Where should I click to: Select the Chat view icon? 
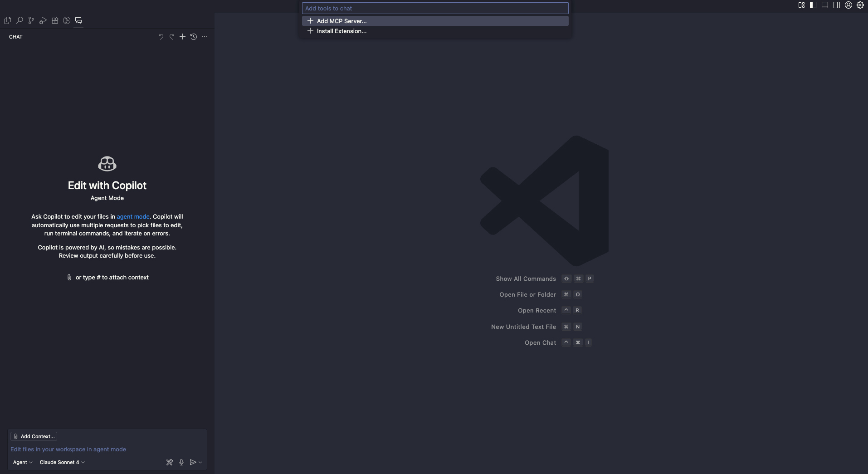(x=78, y=20)
